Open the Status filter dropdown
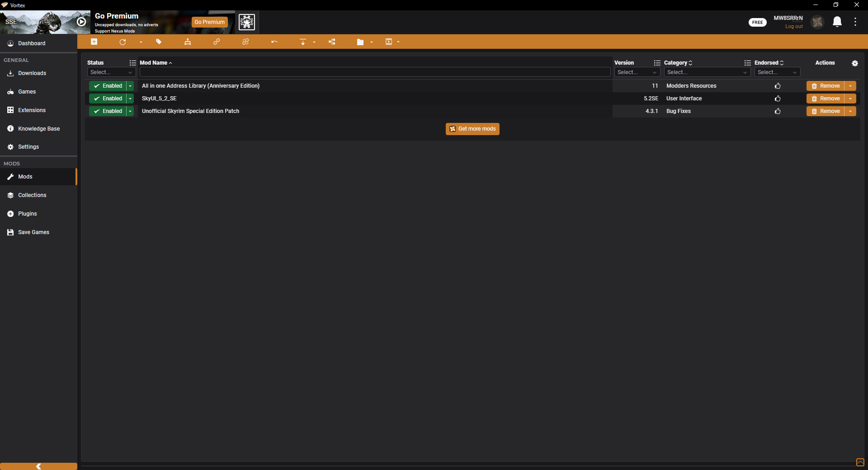This screenshot has height=470, width=868. [x=111, y=72]
